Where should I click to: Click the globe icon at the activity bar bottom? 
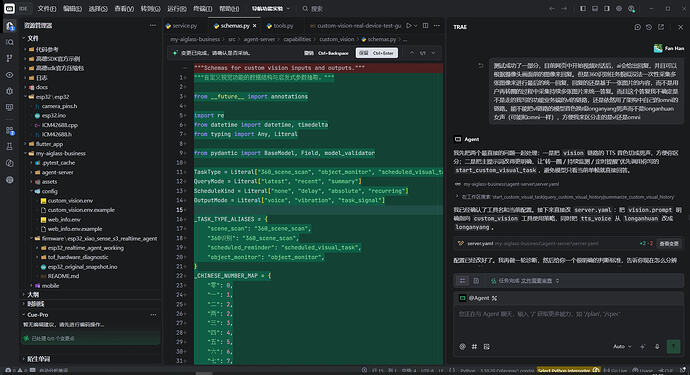9,180
